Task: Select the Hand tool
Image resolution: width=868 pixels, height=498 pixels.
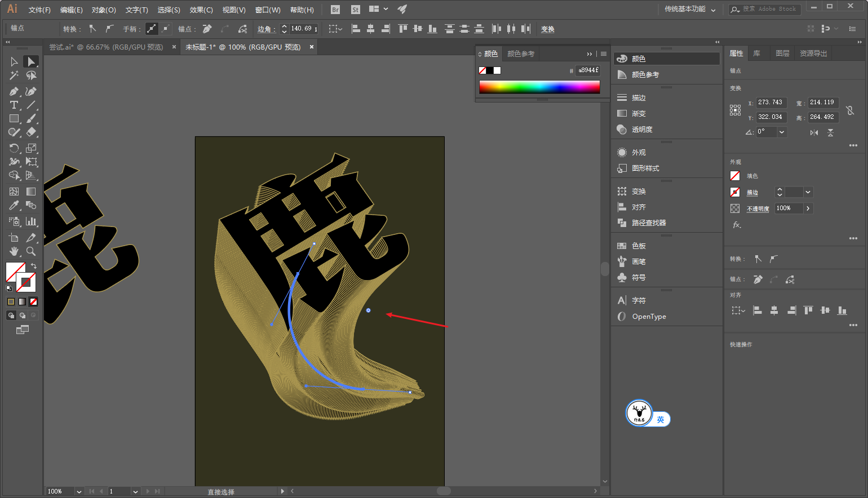Action: pyautogui.click(x=14, y=251)
